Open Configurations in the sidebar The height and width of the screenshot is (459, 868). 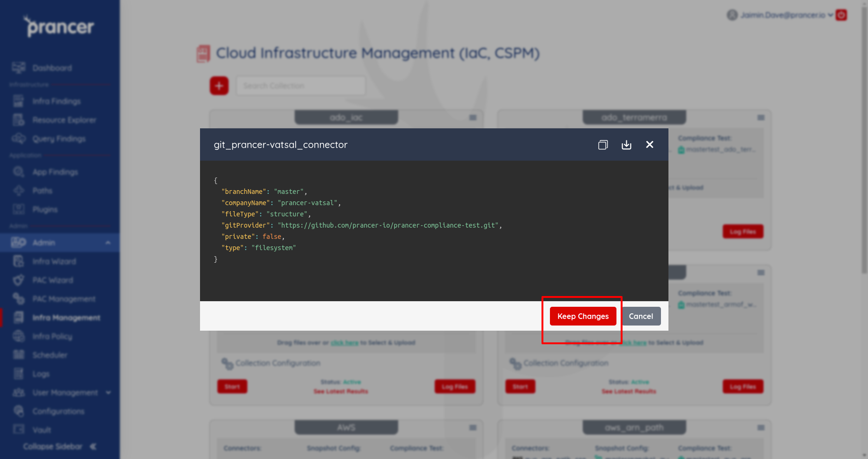click(x=59, y=411)
